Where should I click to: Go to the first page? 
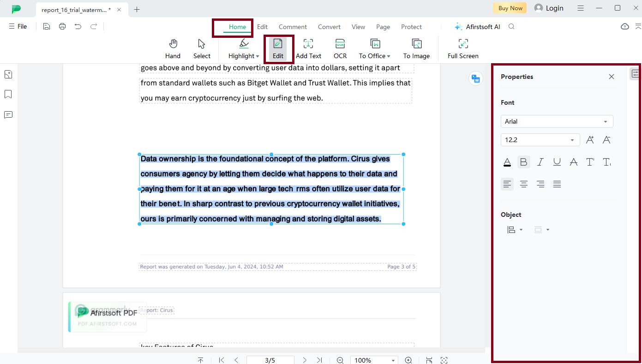tap(222, 360)
